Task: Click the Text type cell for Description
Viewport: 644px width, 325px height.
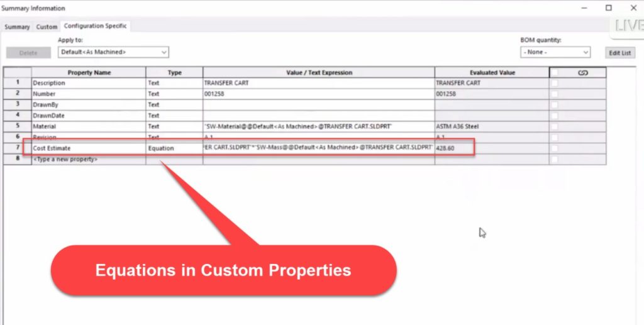Action: 174,83
